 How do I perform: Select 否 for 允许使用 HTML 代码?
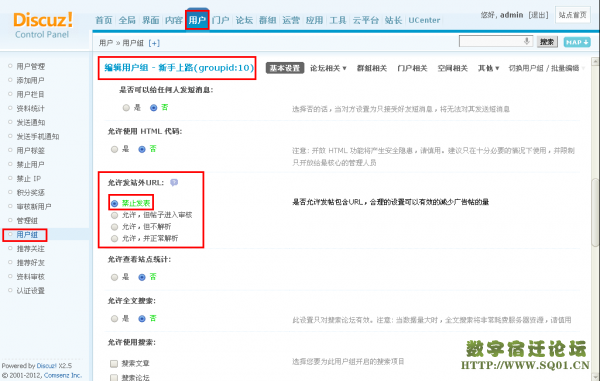click(142, 149)
